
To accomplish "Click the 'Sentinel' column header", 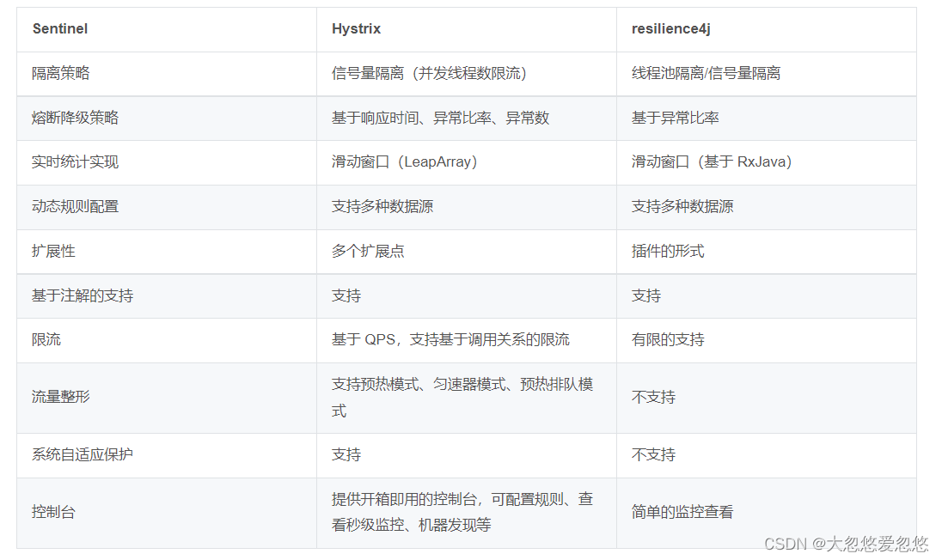I will [60, 29].
